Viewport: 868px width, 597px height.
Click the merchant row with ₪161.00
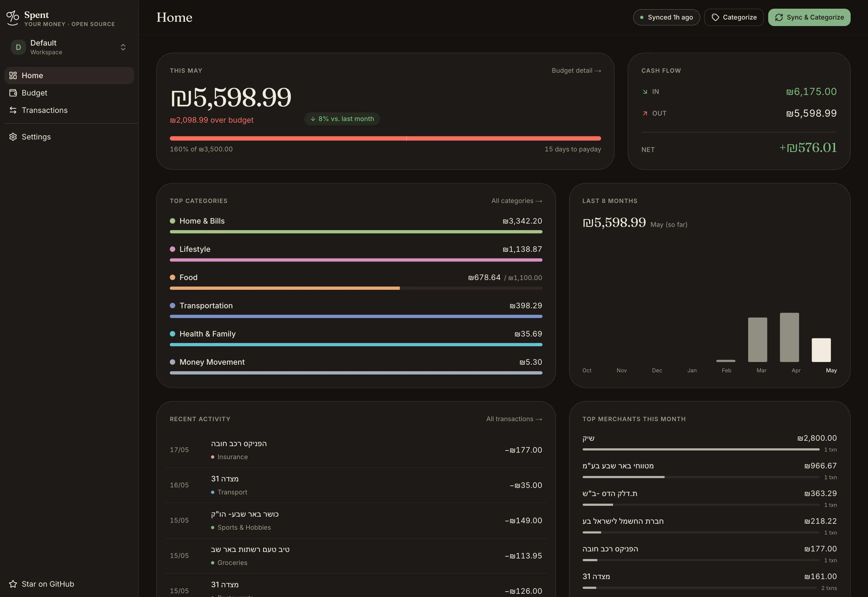(x=710, y=582)
